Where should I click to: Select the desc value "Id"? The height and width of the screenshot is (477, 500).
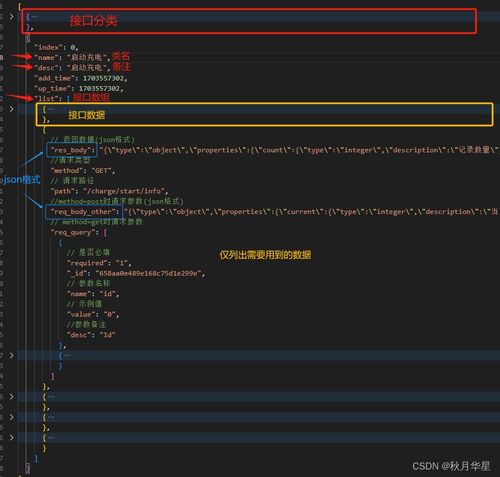point(107,335)
